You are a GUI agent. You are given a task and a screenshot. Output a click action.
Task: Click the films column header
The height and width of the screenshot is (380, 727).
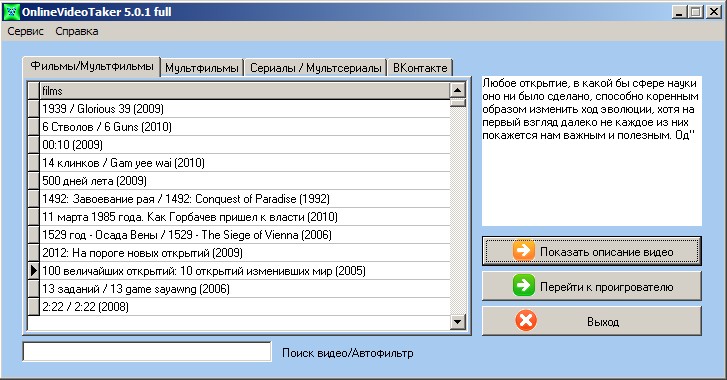tap(245, 90)
